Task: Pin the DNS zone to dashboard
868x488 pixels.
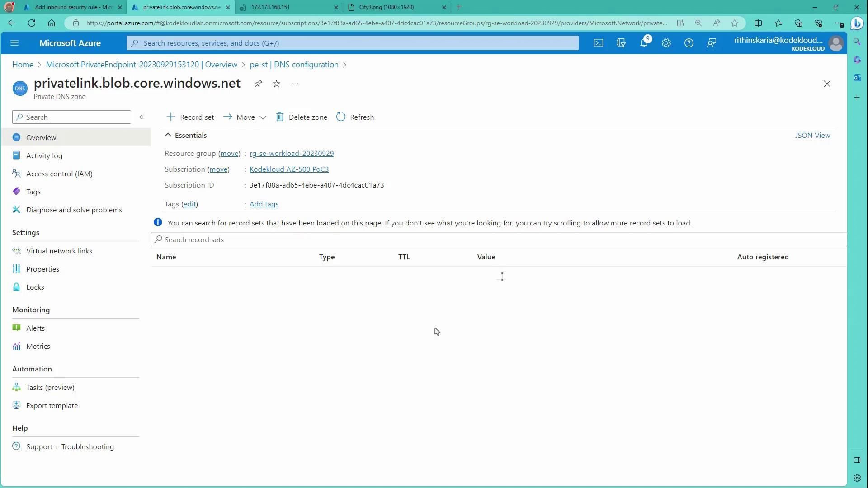Action: 258,84
